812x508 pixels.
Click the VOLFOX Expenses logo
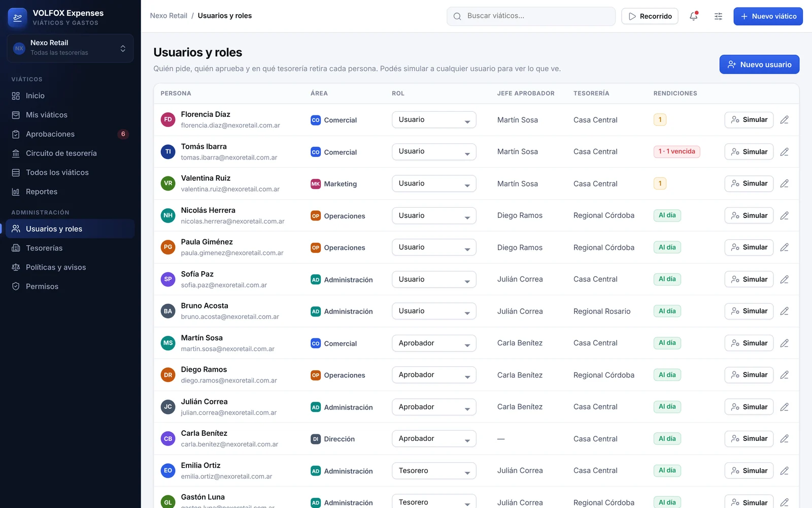point(18,17)
